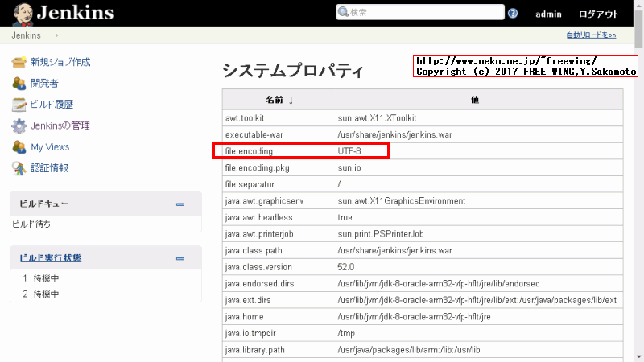644x362 pixels.
Task: Open the search help question-mark icon
Action: [513, 14]
